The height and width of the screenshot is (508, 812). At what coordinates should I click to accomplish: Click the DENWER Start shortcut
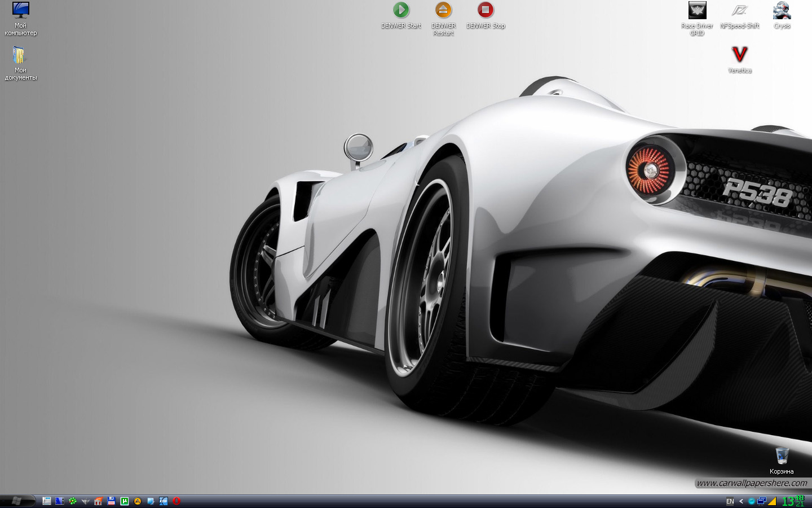(x=401, y=10)
